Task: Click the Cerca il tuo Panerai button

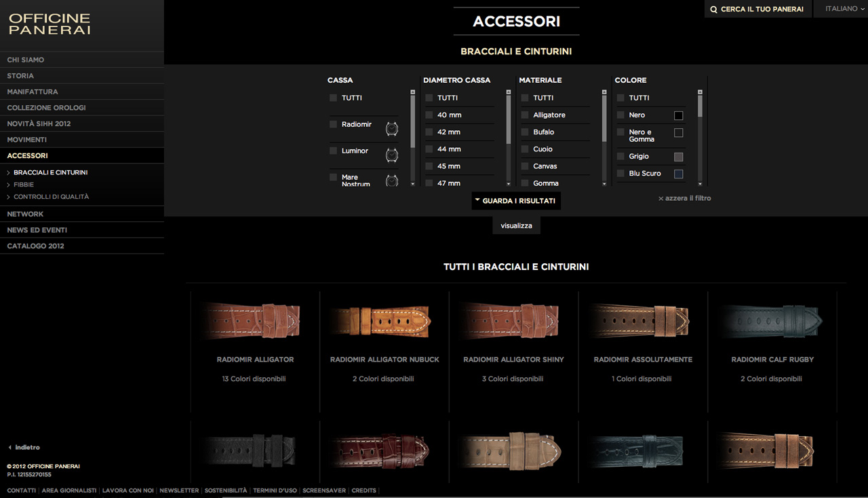Action: tap(757, 9)
